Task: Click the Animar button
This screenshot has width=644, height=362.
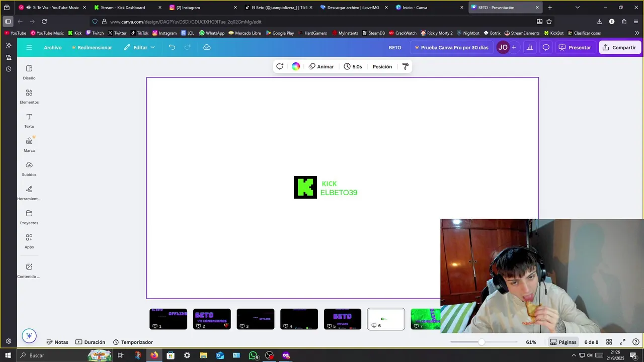Action: [x=321, y=66]
